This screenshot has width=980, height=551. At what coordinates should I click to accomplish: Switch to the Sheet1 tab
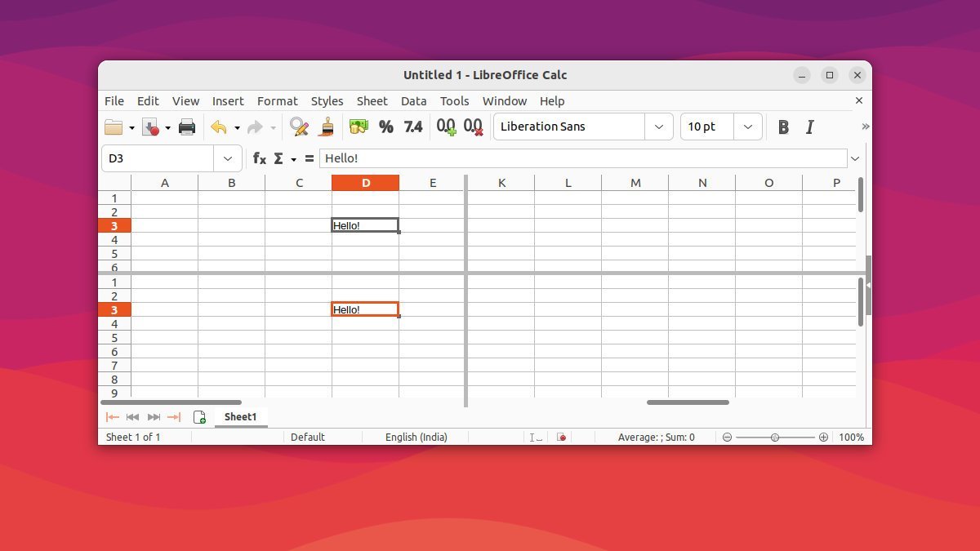click(240, 417)
